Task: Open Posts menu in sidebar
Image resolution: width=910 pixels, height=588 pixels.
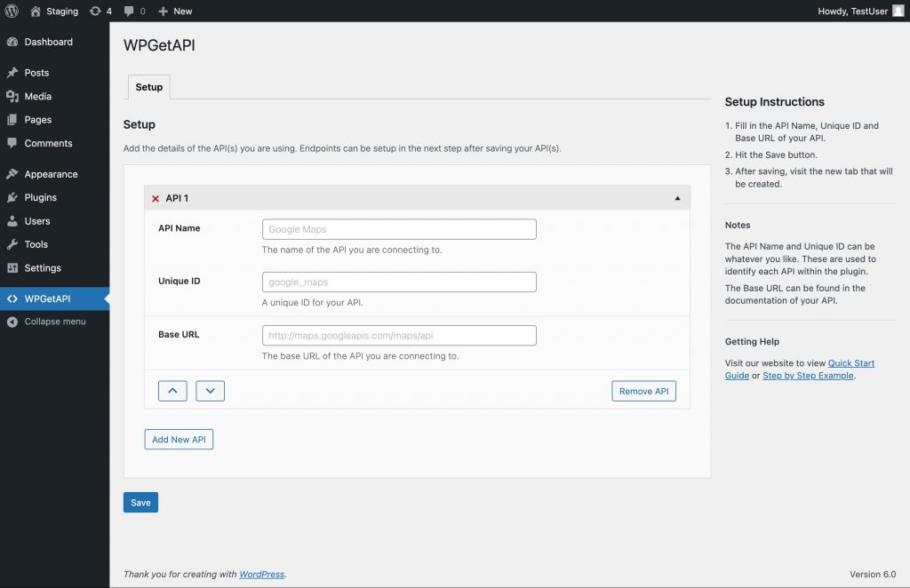Action: click(x=54, y=73)
